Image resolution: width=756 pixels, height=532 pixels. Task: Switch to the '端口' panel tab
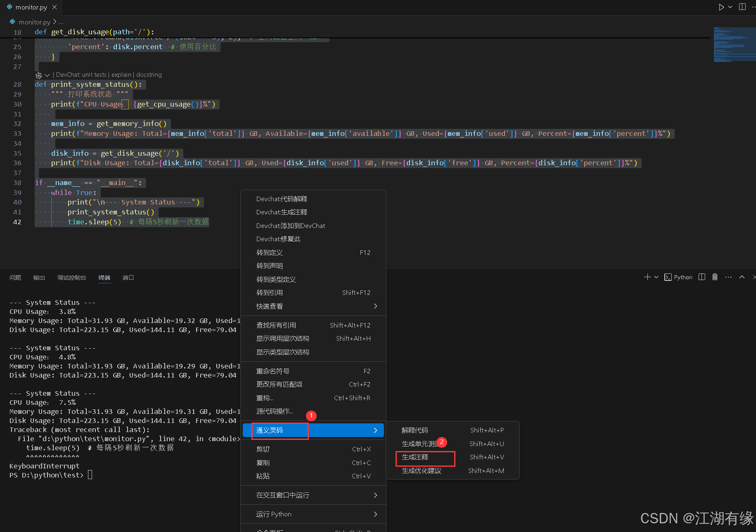coord(128,278)
